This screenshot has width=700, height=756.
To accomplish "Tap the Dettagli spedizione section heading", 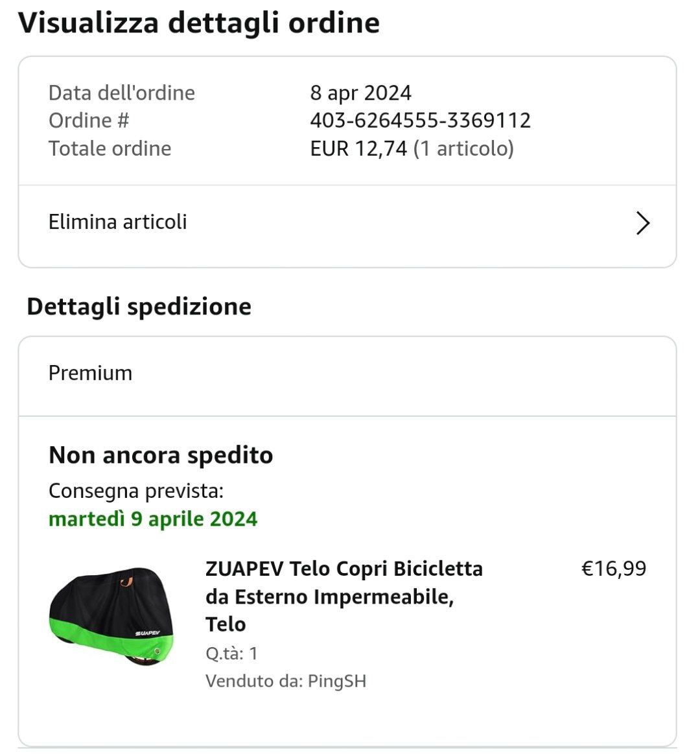I will point(139,307).
